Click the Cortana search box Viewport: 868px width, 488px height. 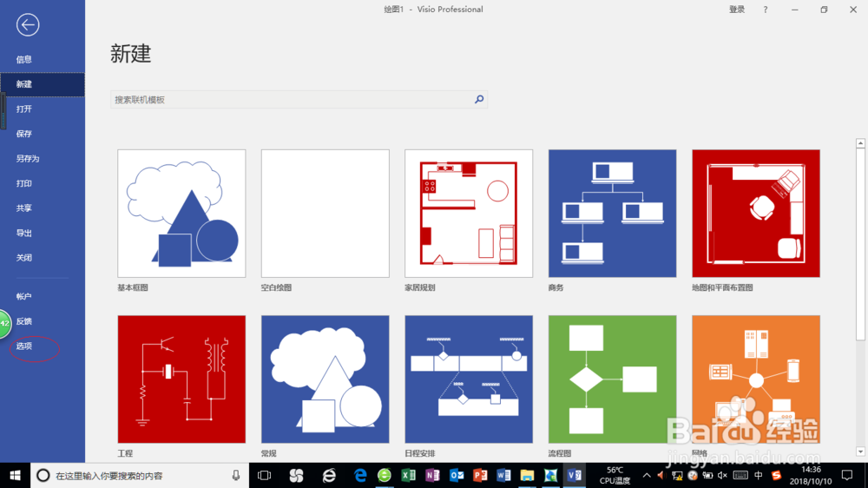pyautogui.click(x=138, y=475)
